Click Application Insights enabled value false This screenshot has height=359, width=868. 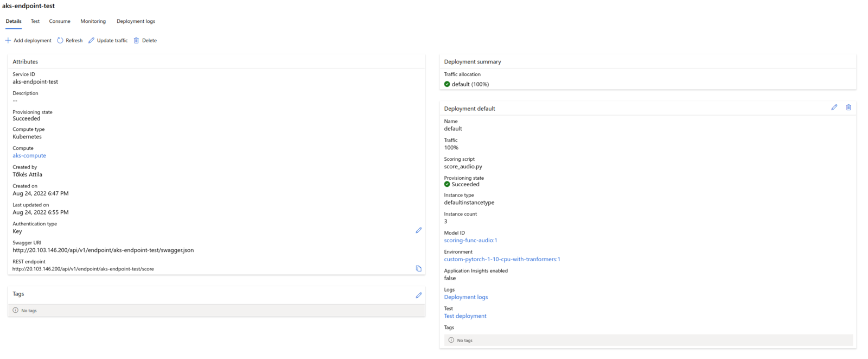click(450, 278)
